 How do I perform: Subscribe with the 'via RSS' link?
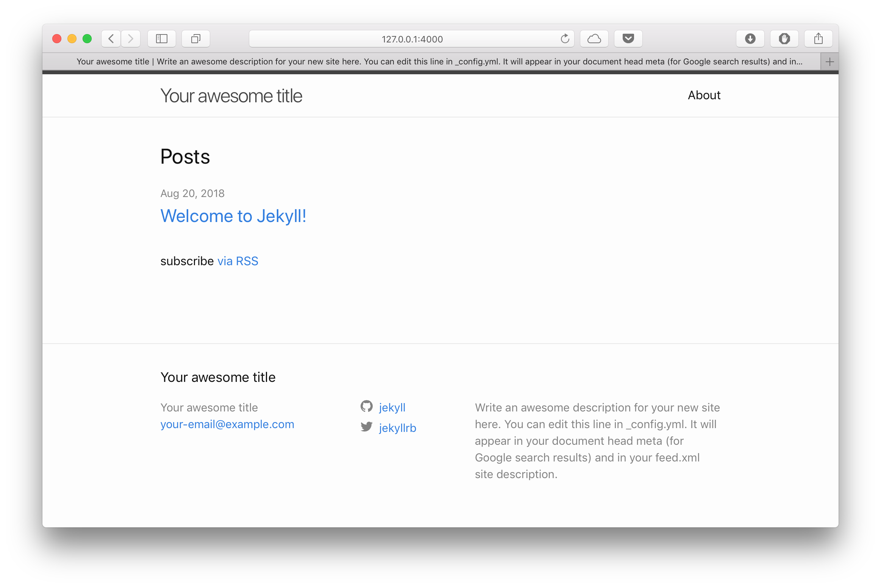[238, 261]
